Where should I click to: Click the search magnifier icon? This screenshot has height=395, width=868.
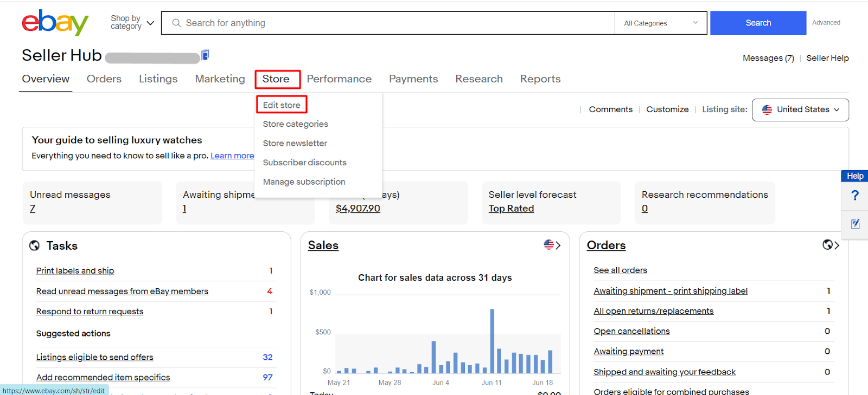point(176,23)
